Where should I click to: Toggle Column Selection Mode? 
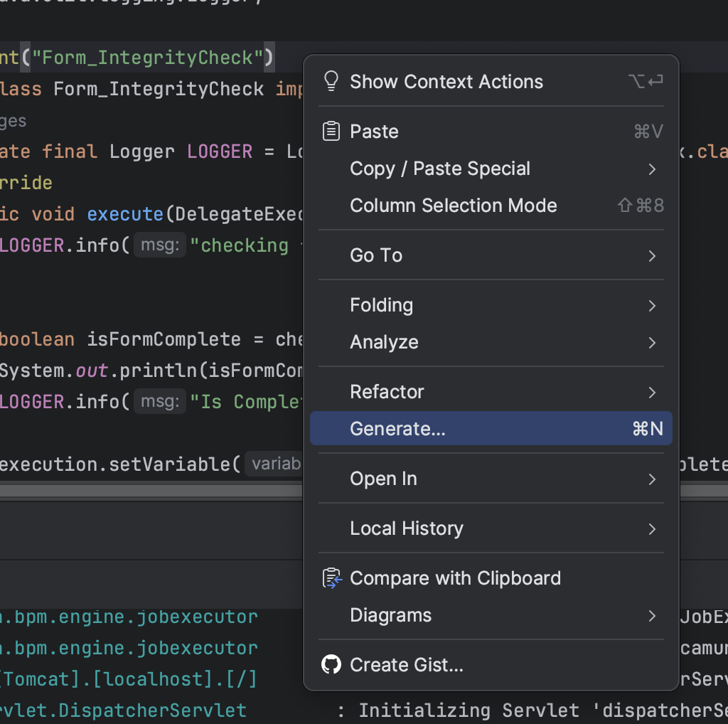point(453,206)
